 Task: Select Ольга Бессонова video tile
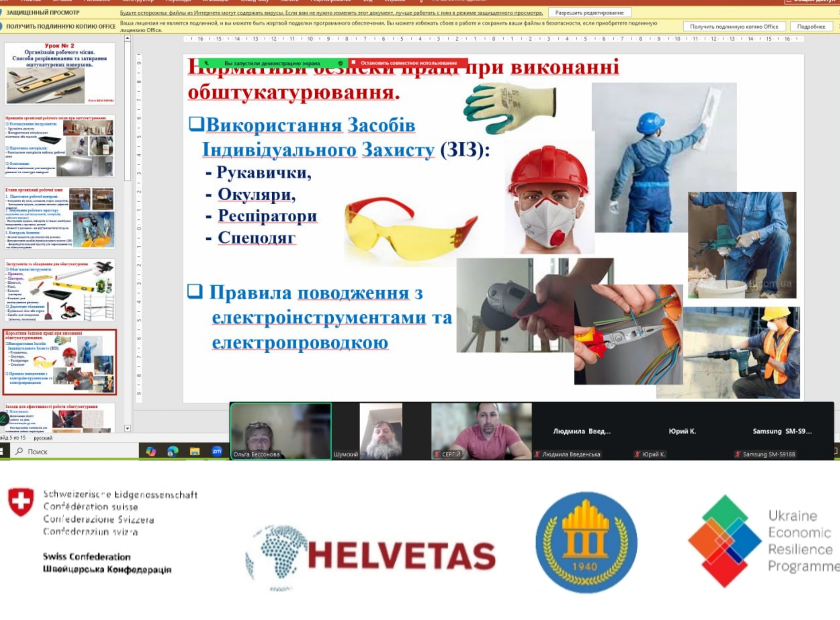[281, 431]
